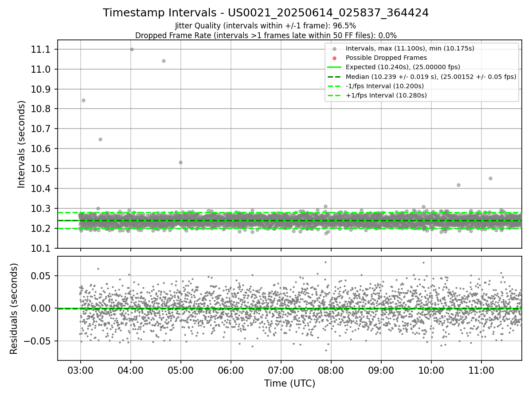Viewport: 532px width, 399px height.
Task: Click the outlier point near 10.42 seconds after 10:30
Action: point(458,185)
